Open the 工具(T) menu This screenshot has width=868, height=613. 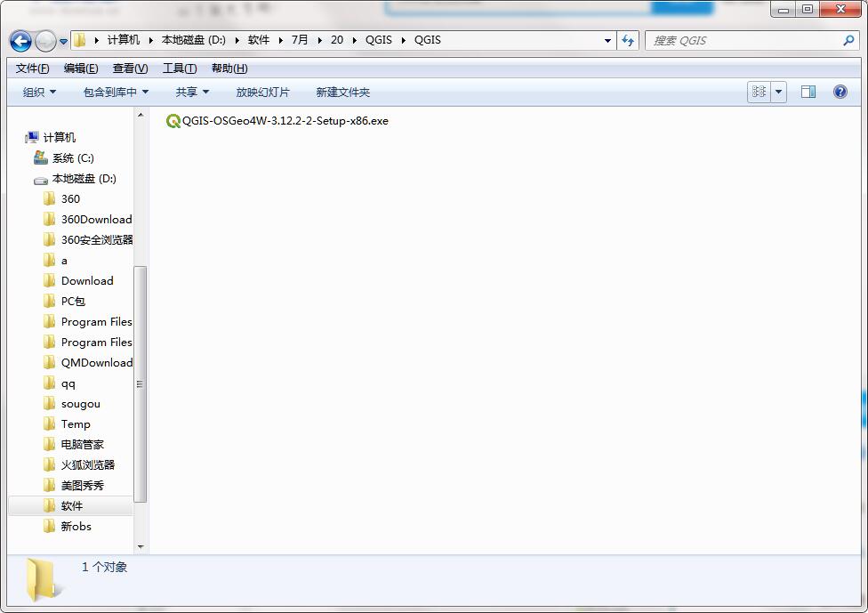click(x=180, y=69)
